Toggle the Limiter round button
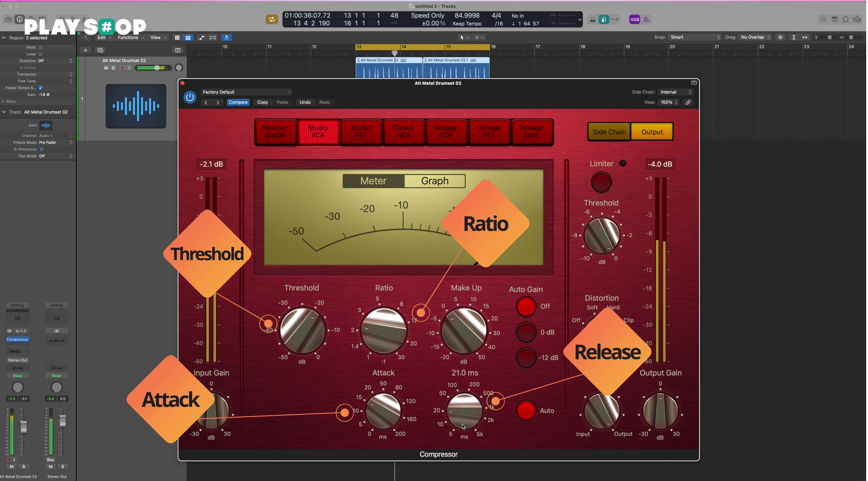The image size is (868, 481). [601, 182]
